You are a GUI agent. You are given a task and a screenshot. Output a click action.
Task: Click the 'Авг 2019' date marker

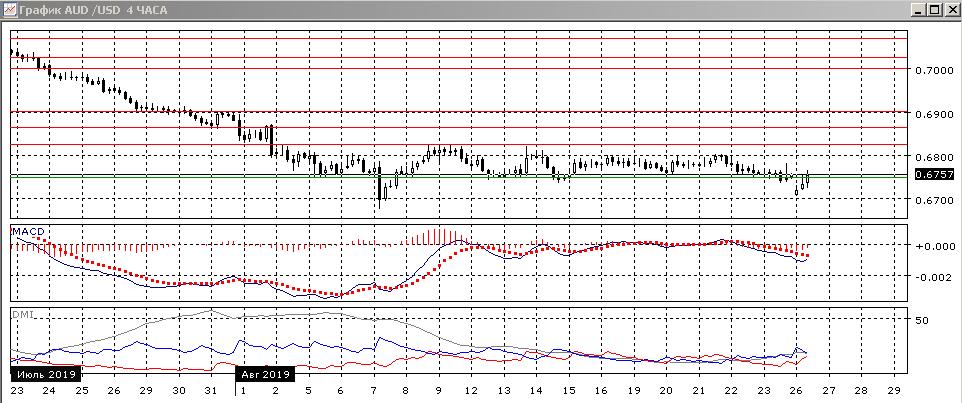click(265, 374)
